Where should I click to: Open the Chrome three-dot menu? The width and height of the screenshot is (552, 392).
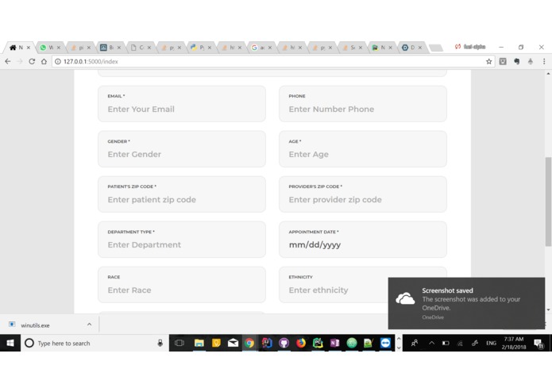(x=544, y=62)
